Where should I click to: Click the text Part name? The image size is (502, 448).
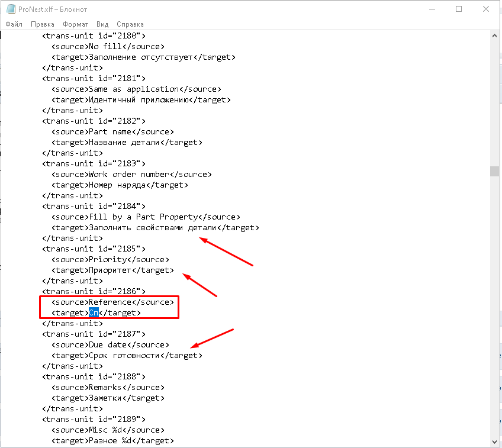click(x=110, y=131)
